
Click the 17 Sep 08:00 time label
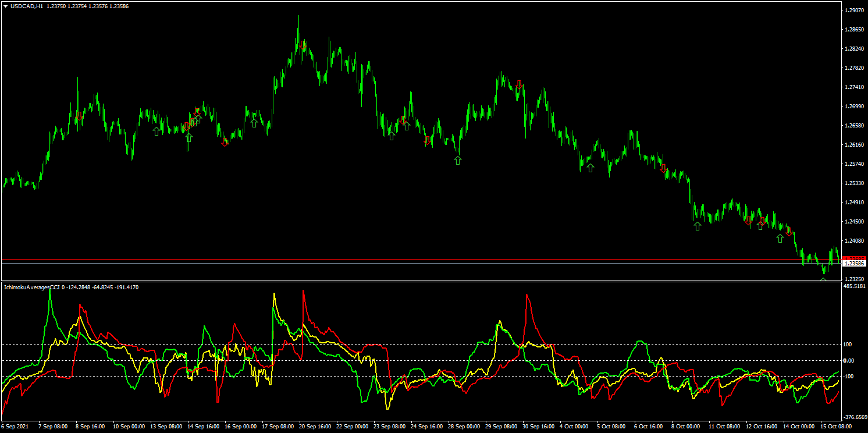click(x=279, y=427)
